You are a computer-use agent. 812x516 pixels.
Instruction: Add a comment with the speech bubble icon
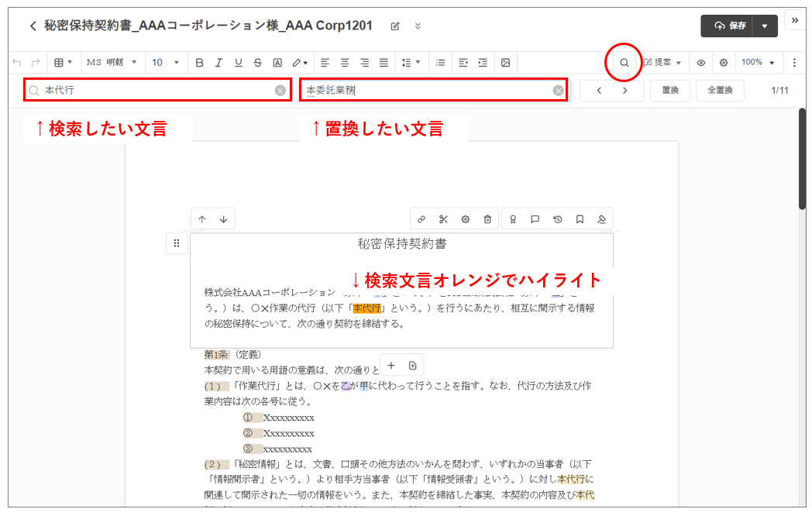535,219
